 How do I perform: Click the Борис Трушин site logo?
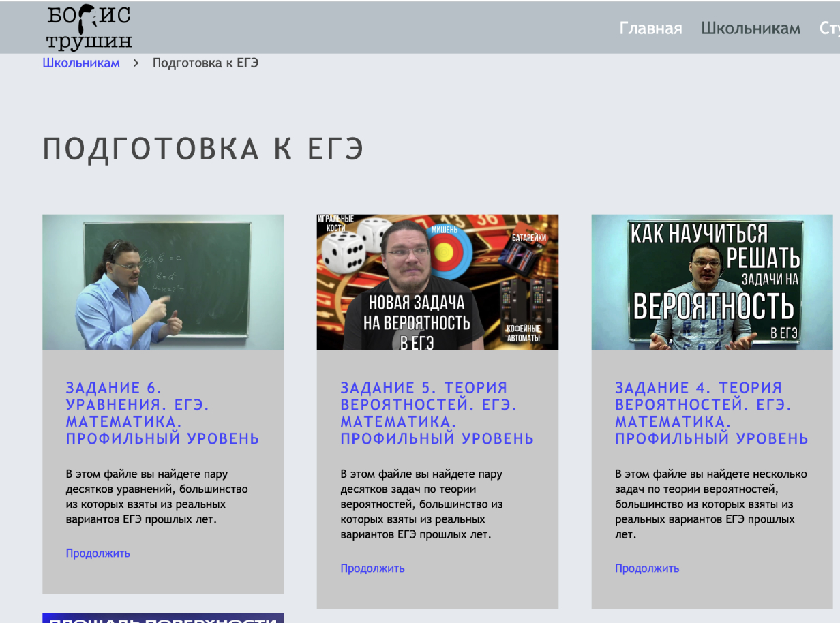pyautogui.click(x=89, y=27)
